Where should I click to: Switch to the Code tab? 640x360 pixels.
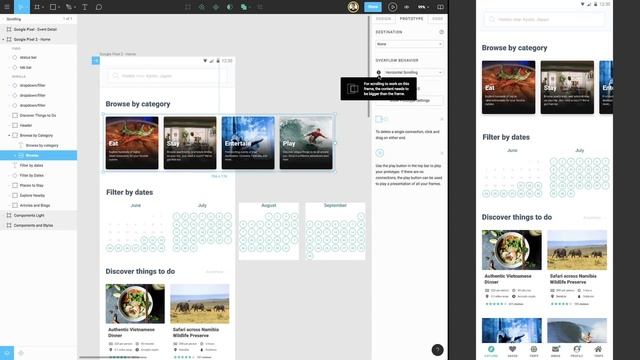[437, 19]
